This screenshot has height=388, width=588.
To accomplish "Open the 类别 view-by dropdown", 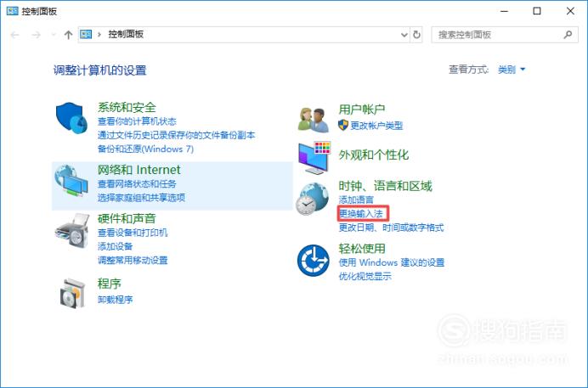I will (512, 70).
